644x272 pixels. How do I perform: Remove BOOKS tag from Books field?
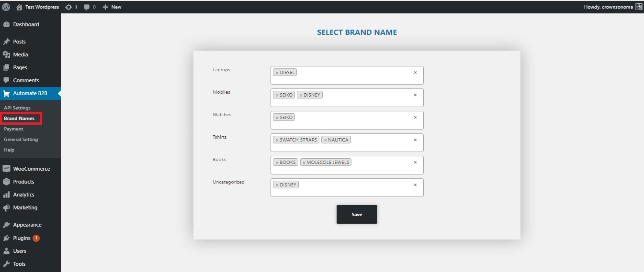tap(277, 163)
